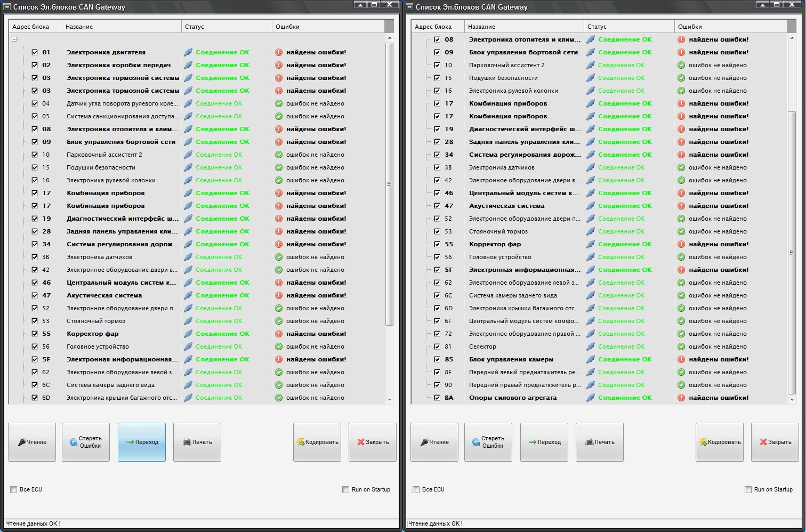Click red error icon for row BA Опоры силового агрегата
This screenshot has height=532, width=806.
pyautogui.click(x=681, y=398)
